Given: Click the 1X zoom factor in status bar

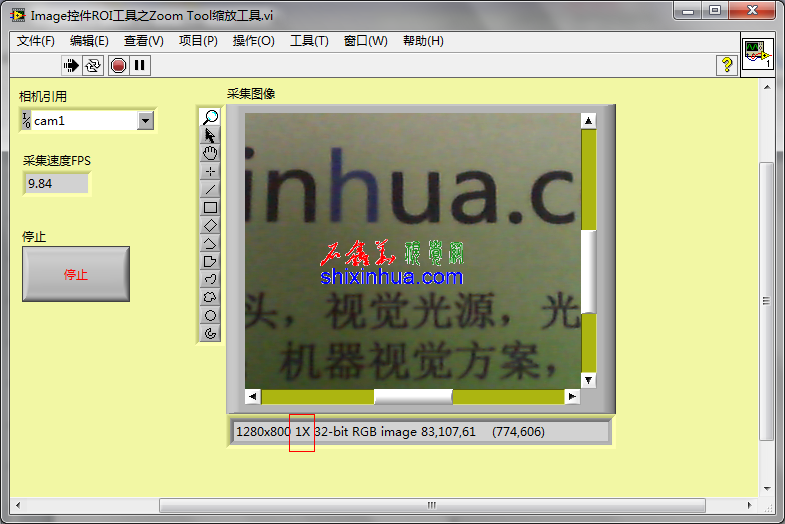Looking at the screenshot, I should point(302,432).
